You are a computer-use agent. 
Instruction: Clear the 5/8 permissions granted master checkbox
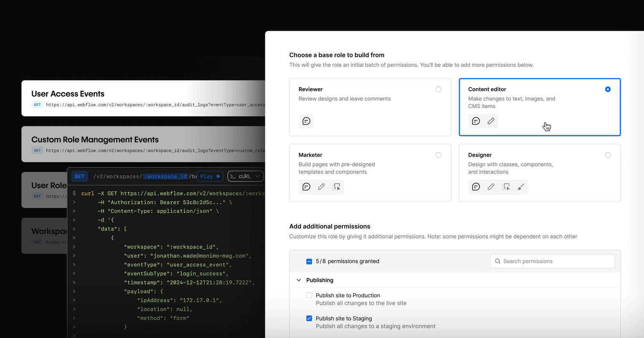(x=309, y=261)
